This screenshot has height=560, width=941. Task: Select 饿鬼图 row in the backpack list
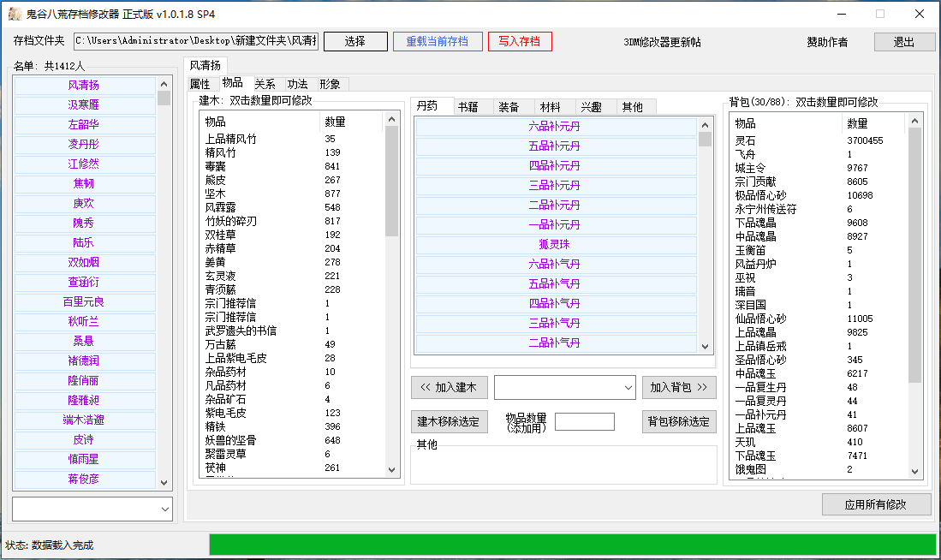[x=819, y=469]
